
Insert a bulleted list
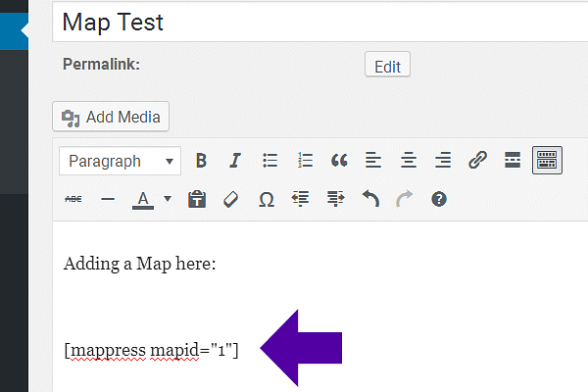point(270,161)
